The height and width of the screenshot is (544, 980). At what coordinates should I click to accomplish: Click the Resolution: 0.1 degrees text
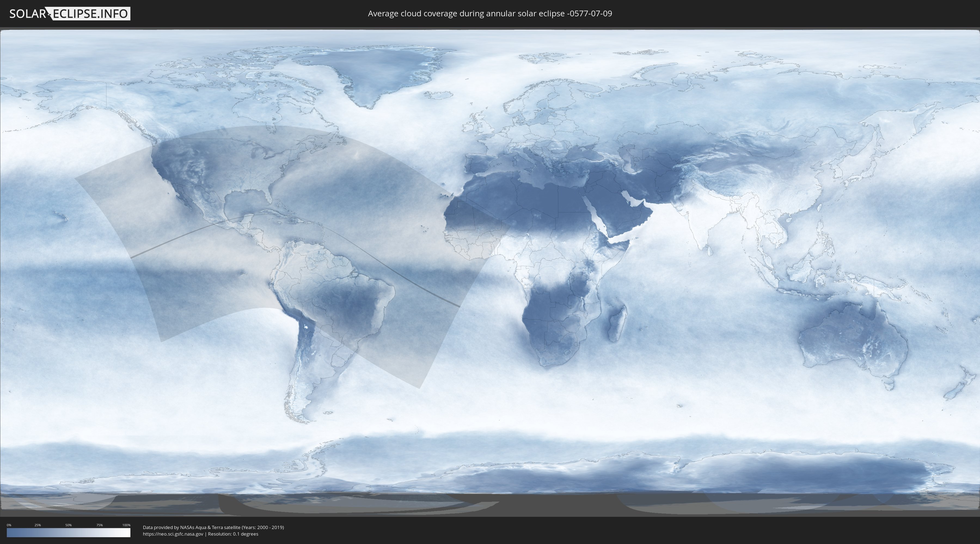(233, 534)
